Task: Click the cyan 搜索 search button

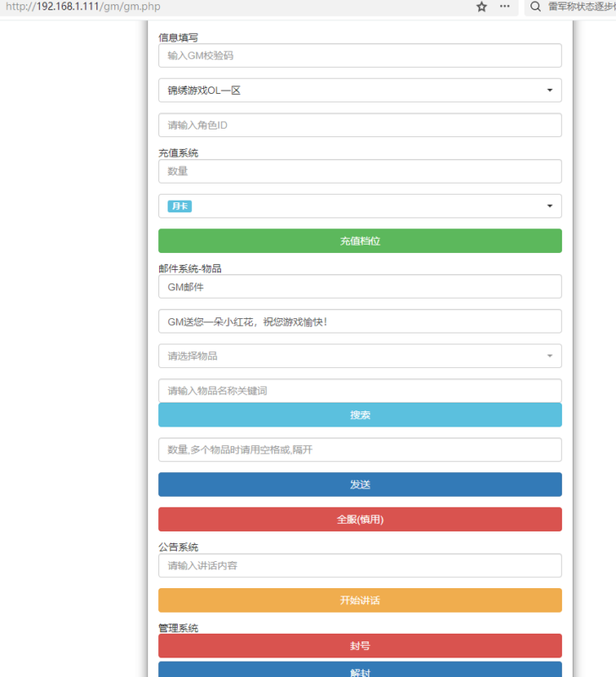Action: (360, 415)
